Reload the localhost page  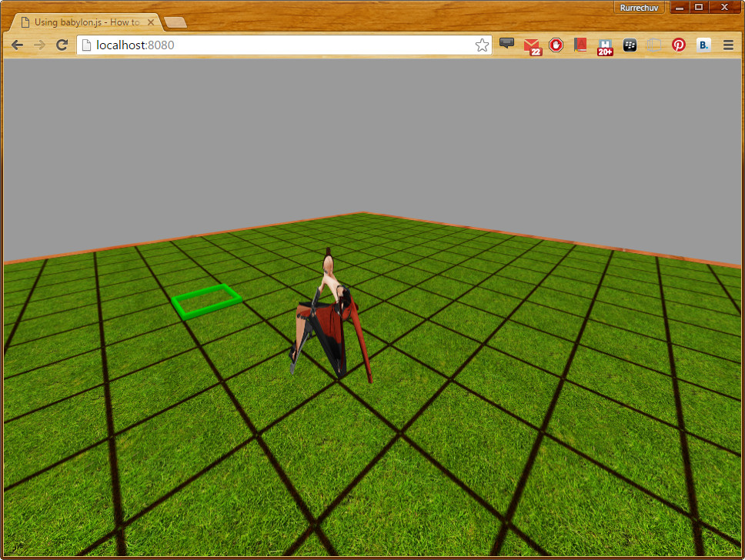point(62,45)
